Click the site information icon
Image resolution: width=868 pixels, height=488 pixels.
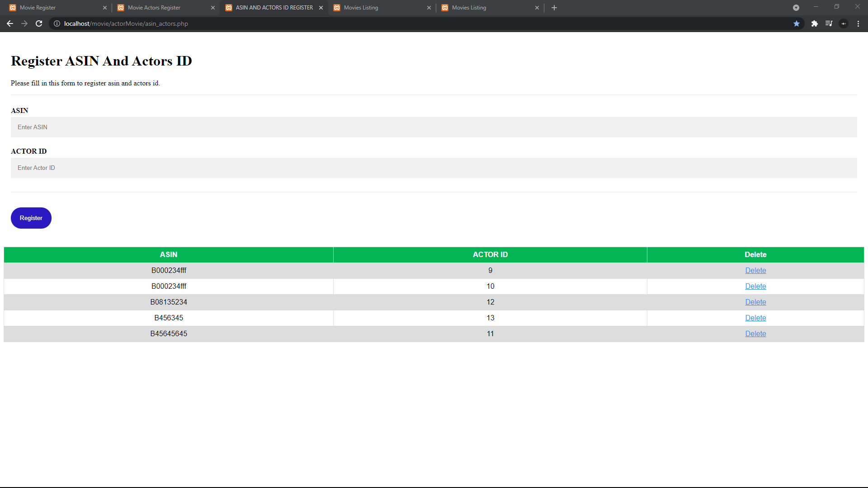pyautogui.click(x=57, y=23)
